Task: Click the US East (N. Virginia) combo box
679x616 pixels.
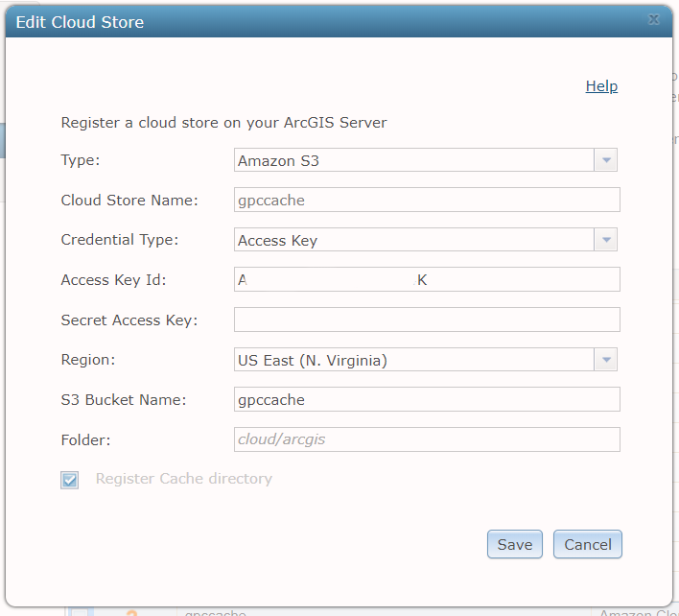Action: click(414, 360)
